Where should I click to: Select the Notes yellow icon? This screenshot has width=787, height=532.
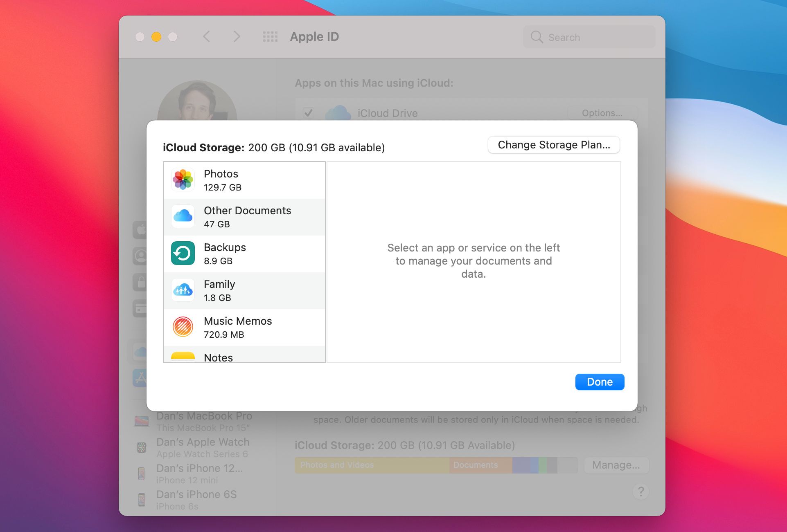[183, 356]
